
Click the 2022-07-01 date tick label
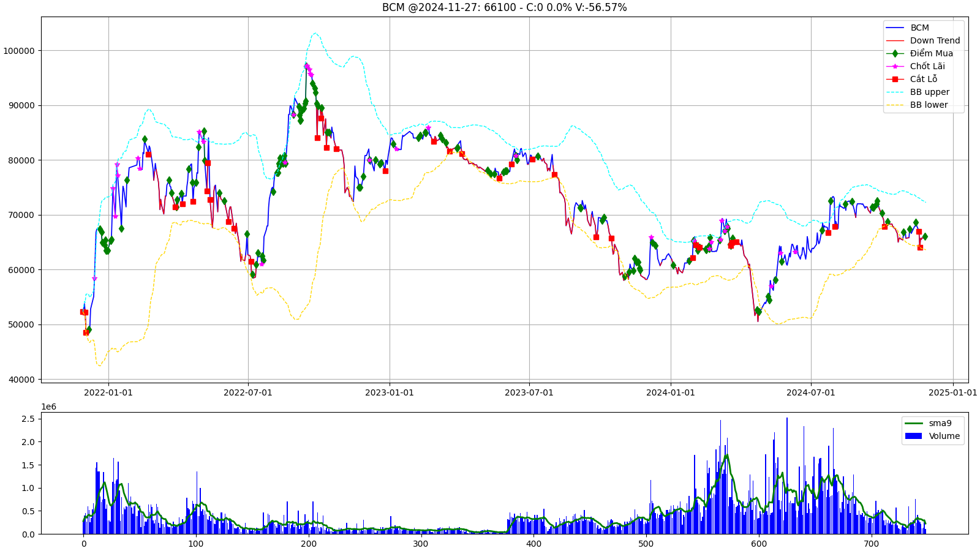(248, 392)
